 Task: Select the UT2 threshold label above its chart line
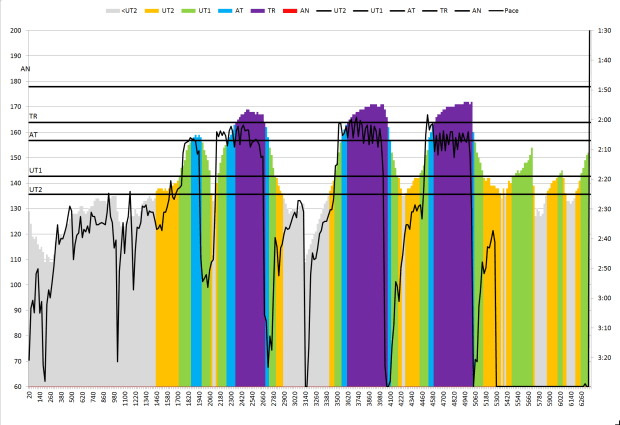[35, 189]
